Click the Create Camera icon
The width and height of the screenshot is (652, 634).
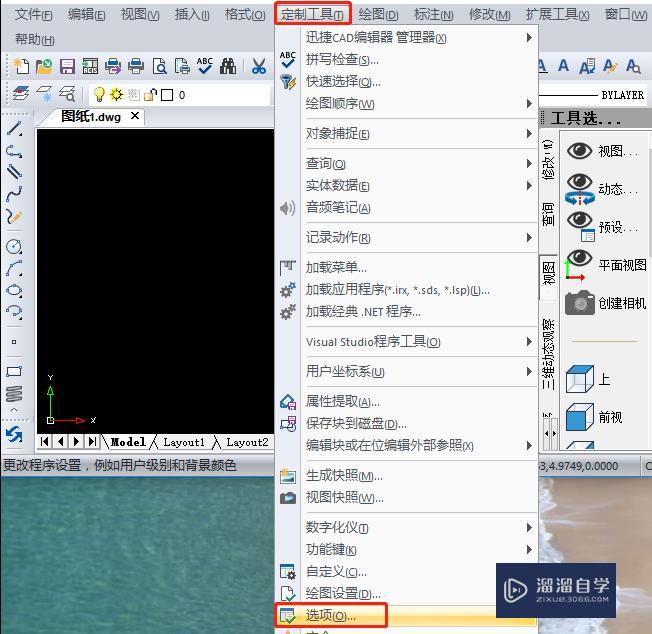tap(605, 303)
